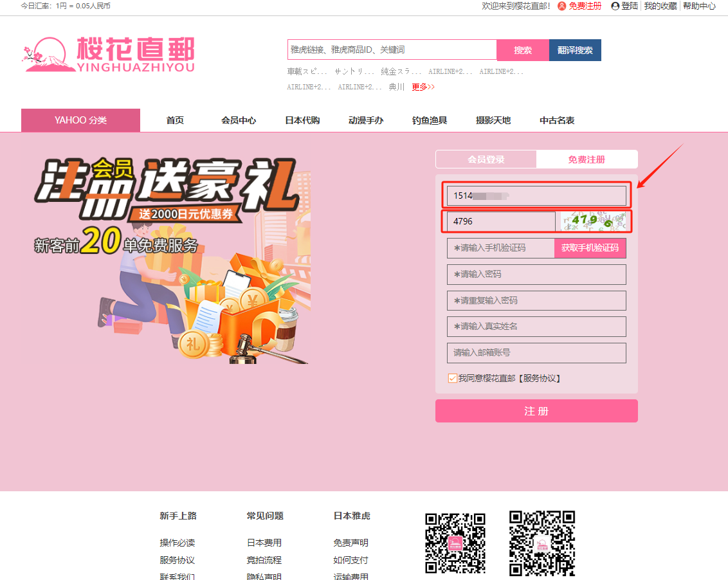Switch to the 会员登录 tab
The width and height of the screenshot is (728, 580).
(486, 159)
